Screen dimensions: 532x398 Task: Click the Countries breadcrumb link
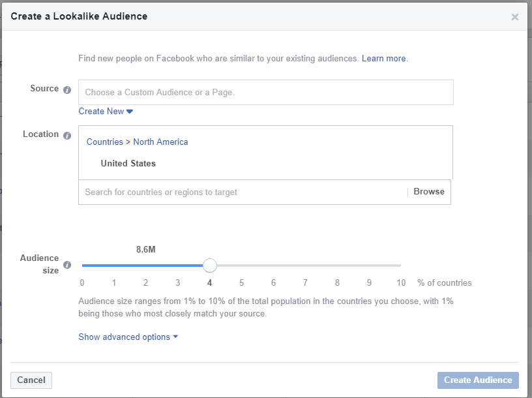tap(104, 142)
